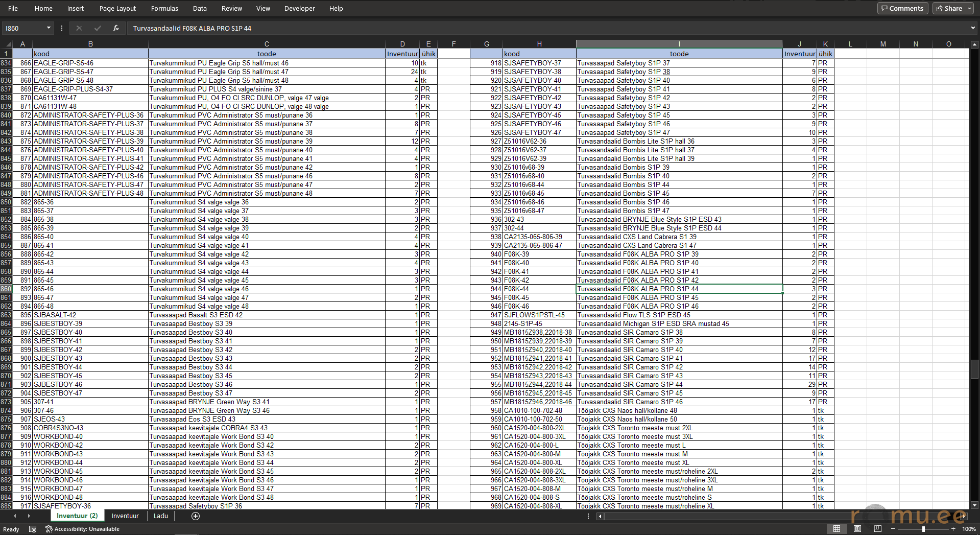Switch to Normal view icon
The width and height of the screenshot is (980, 535).
click(836, 528)
